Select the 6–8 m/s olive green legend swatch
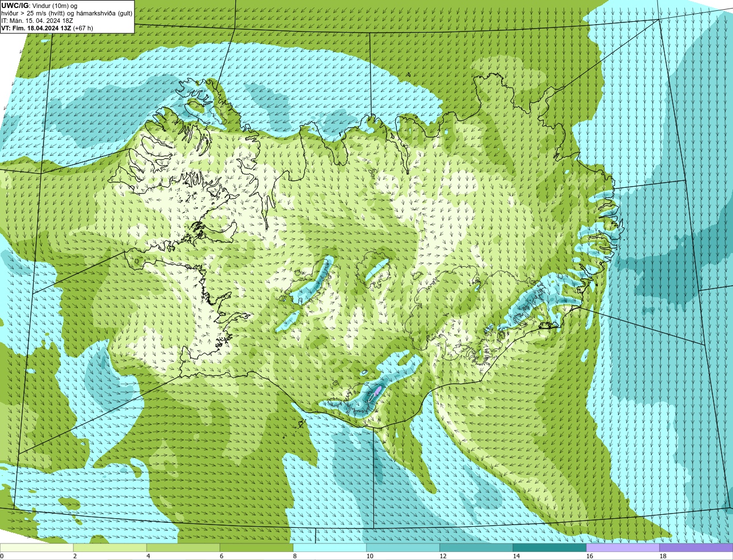 [x=257, y=548]
